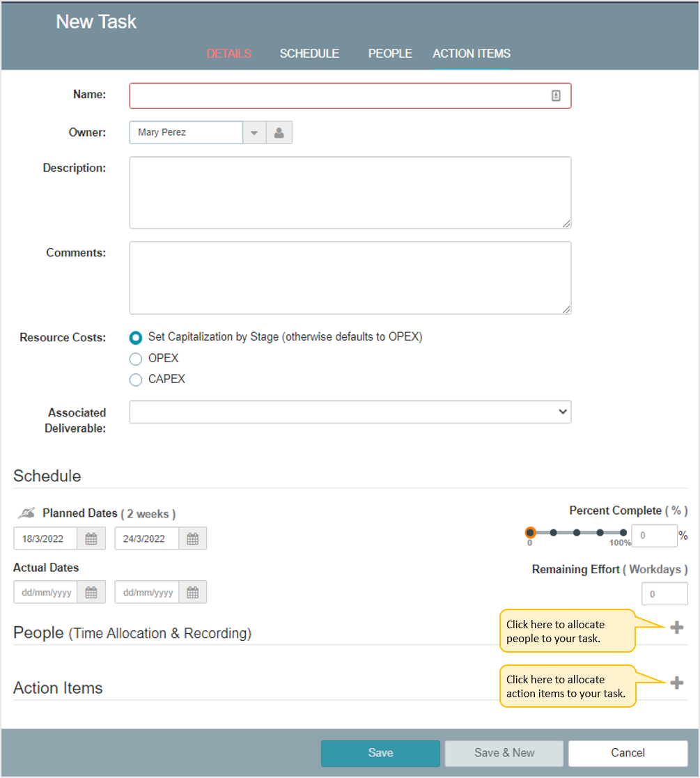Click the Save button
Image resolution: width=700 pixels, height=778 pixels.
tap(380, 753)
